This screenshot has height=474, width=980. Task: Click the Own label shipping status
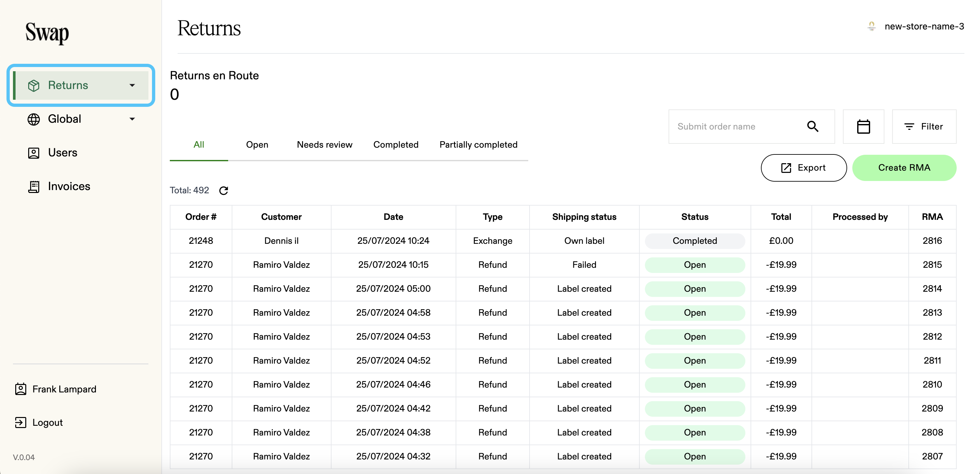584,241
